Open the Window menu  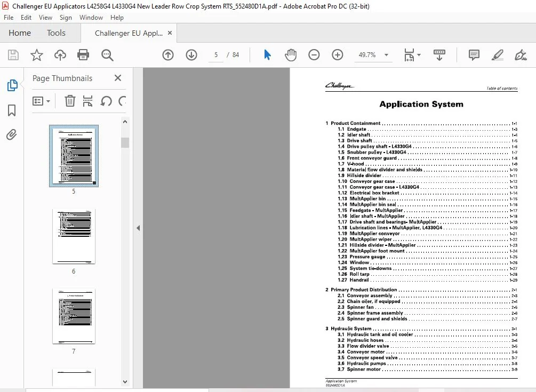[x=91, y=18]
